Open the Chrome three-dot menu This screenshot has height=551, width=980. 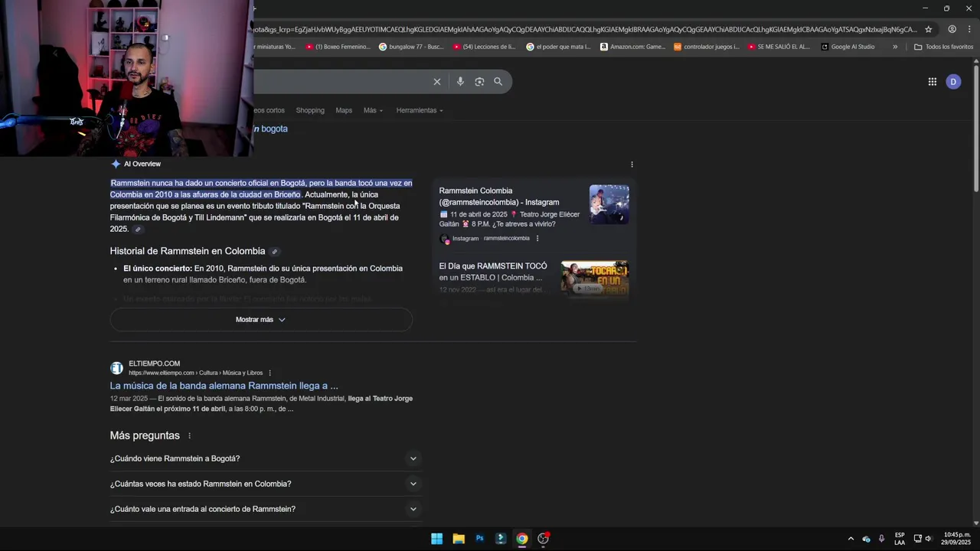coord(970,29)
